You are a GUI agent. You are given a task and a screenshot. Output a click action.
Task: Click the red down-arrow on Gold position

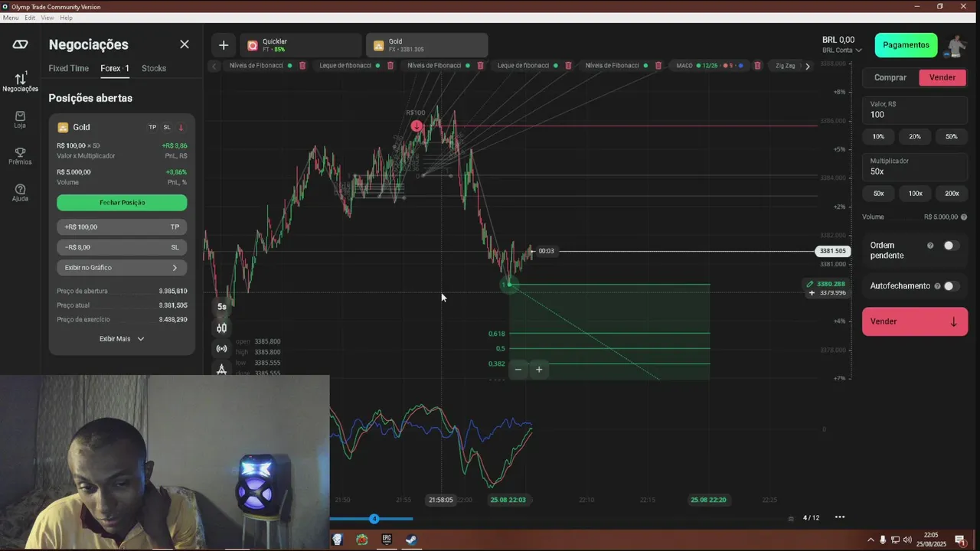click(181, 127)
